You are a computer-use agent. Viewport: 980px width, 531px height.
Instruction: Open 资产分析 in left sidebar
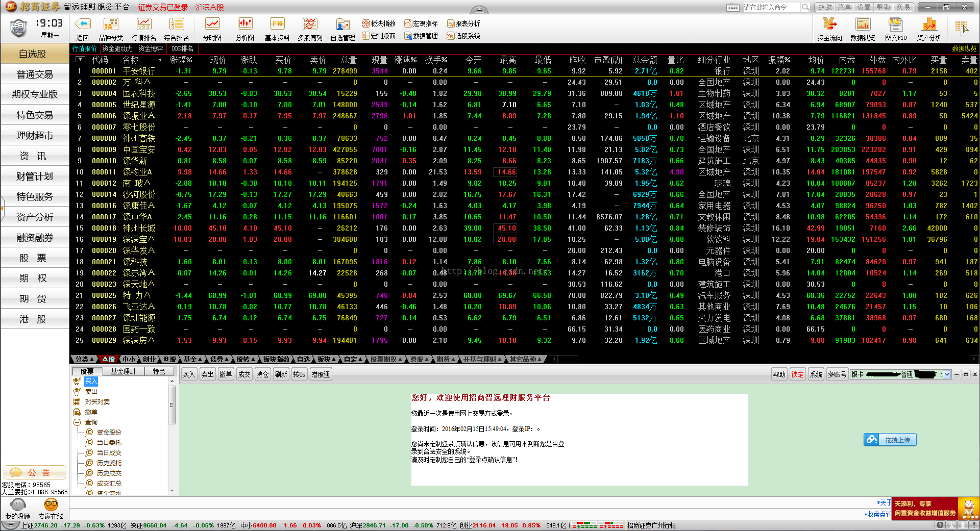tap(35, 217)
